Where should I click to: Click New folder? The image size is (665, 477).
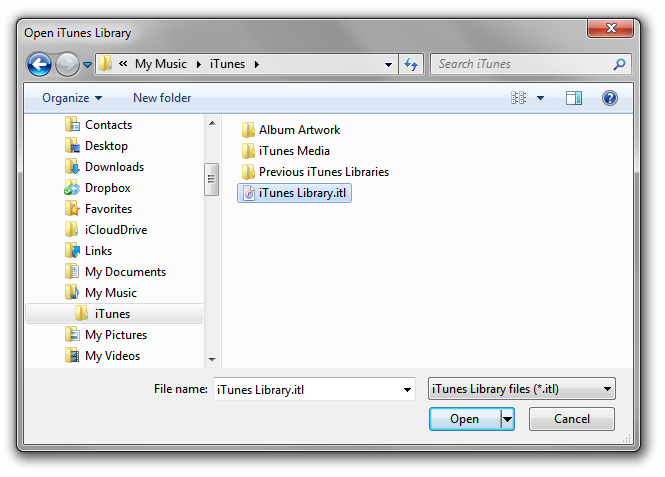(x=162, y=98)
